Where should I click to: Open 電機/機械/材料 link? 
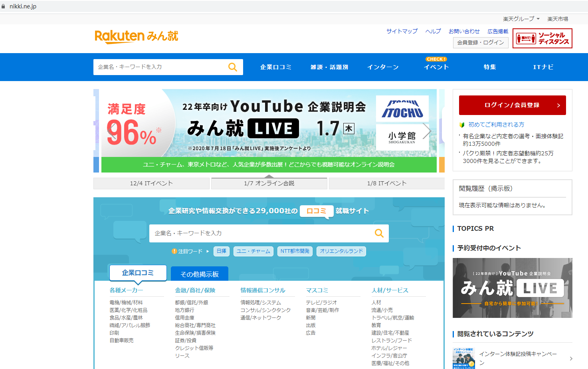[126, 303]
